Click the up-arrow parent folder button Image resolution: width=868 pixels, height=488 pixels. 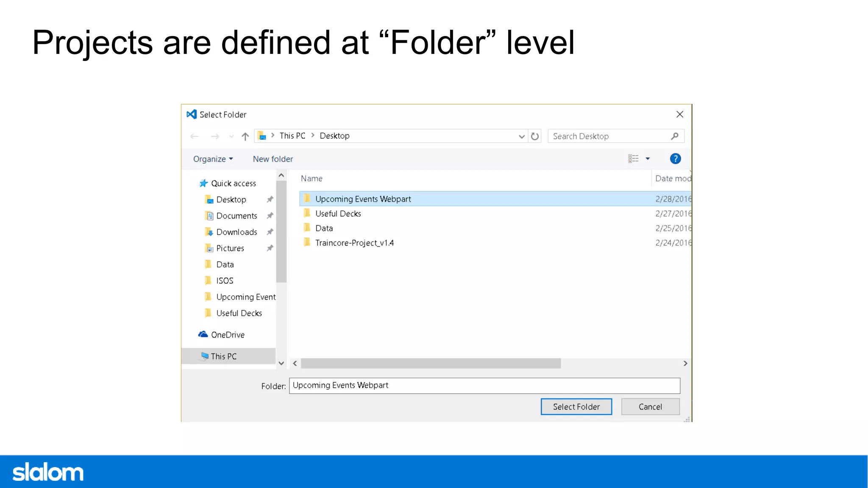[x=245, y=136]
